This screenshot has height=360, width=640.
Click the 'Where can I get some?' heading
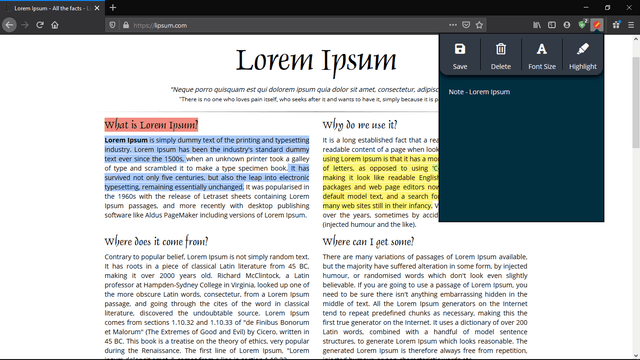[x=368, y=242]
